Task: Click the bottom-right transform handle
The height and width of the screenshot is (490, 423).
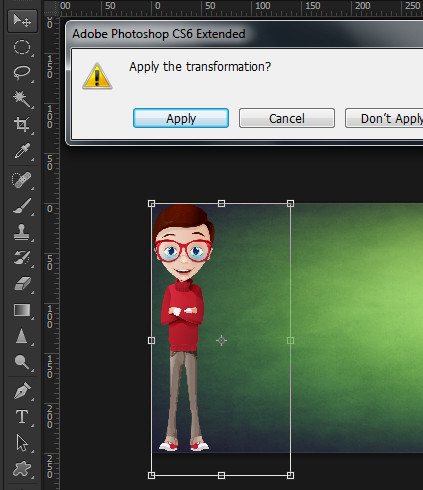Action: [290, 475]
